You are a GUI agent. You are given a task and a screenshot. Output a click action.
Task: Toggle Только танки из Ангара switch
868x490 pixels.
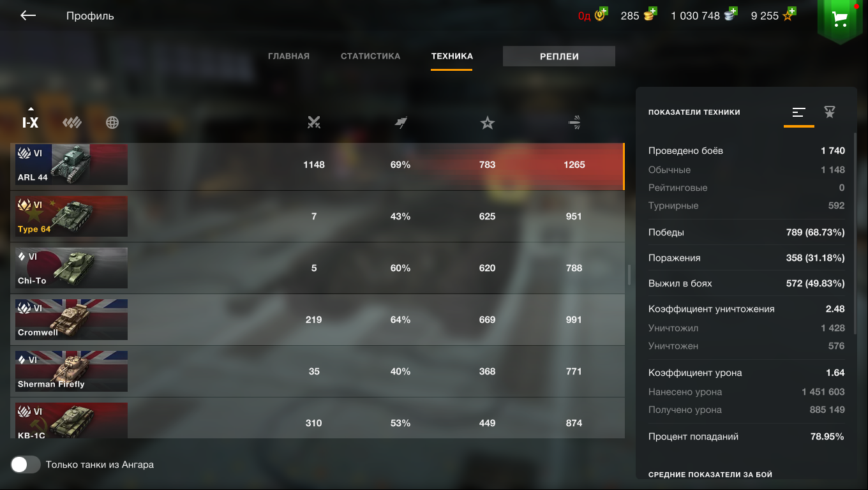pyautogui.click(x=26, y=464)
